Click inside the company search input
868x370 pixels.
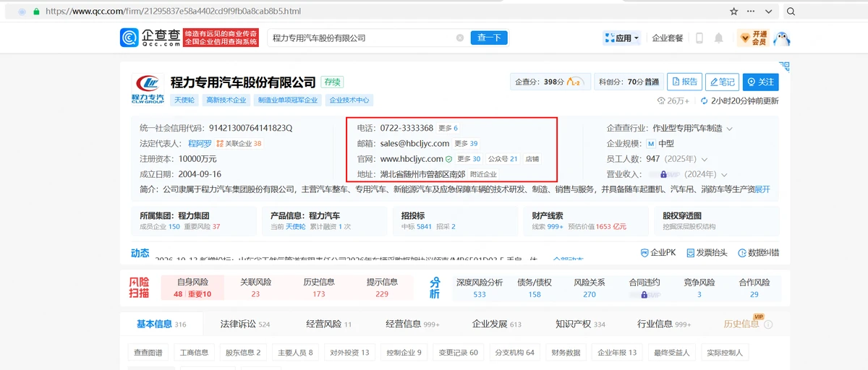(x=362, y=38)
